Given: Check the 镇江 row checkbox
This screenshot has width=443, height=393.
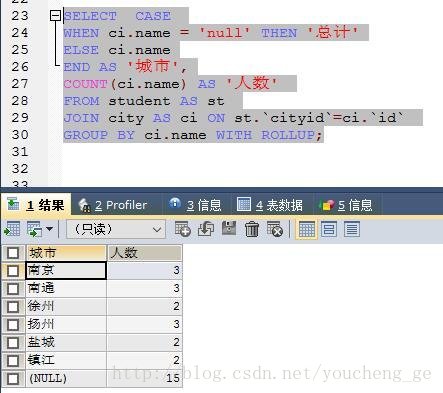Looking at the screenshot, I should (x=13, y=360).
